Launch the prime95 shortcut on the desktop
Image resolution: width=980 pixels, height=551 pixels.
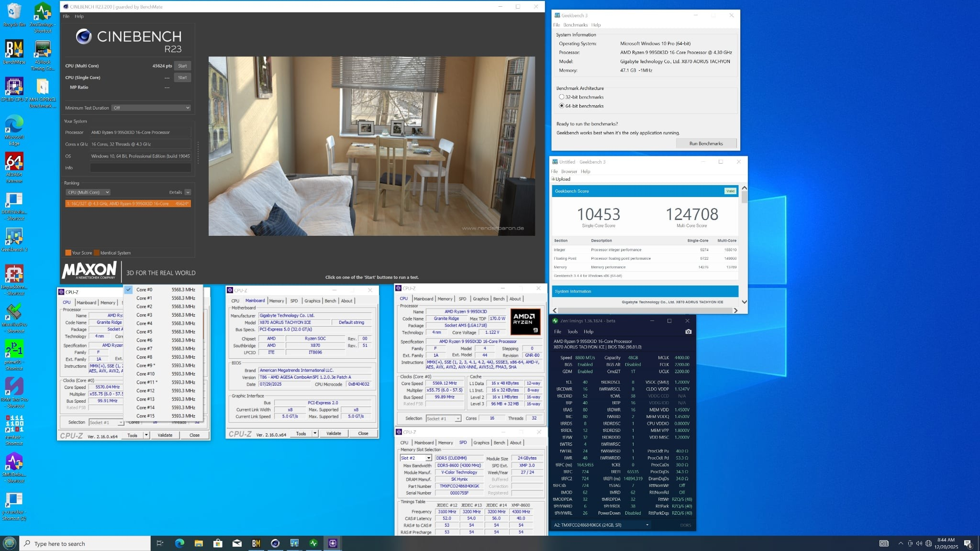(14, 355)
